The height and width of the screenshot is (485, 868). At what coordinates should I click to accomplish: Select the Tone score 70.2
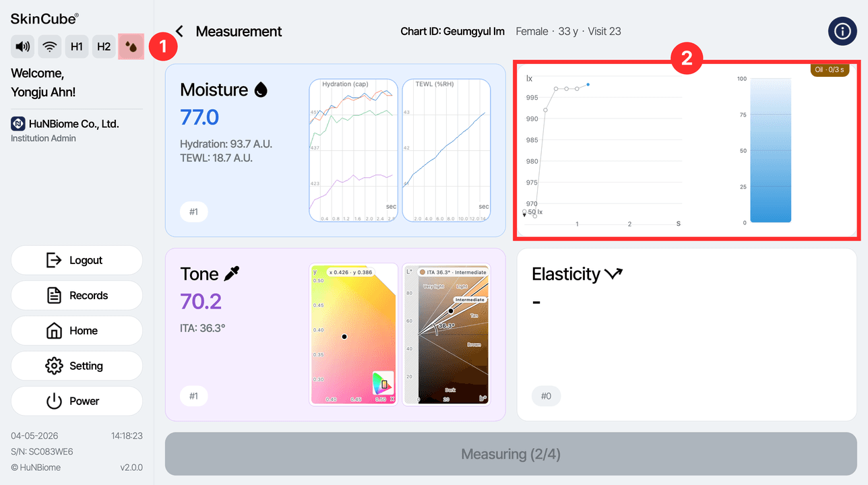pos(201,301)
